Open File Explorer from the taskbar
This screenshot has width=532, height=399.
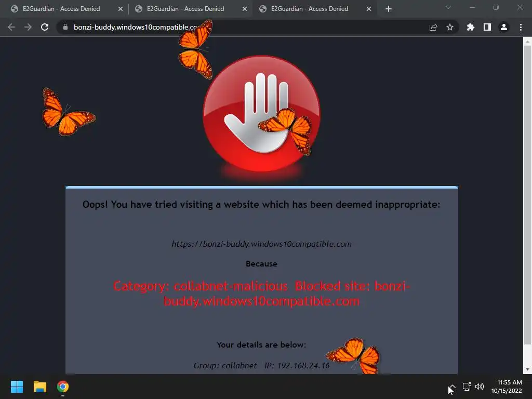tap(39, 387)
